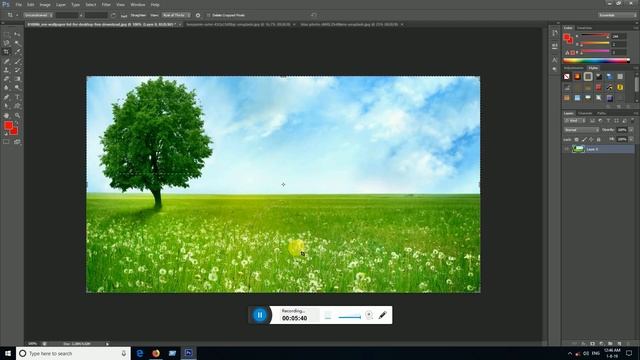Select the Eyedropper tool
Screen dimensions: 640x360
pyautogui.click(x=17, y=52)
